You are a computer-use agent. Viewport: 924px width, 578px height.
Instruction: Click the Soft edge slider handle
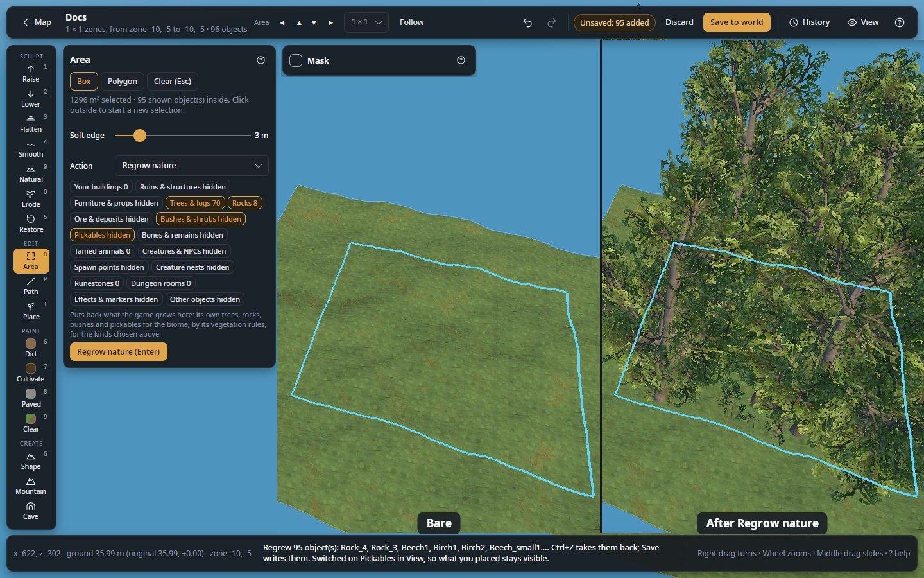click(140, 136)
